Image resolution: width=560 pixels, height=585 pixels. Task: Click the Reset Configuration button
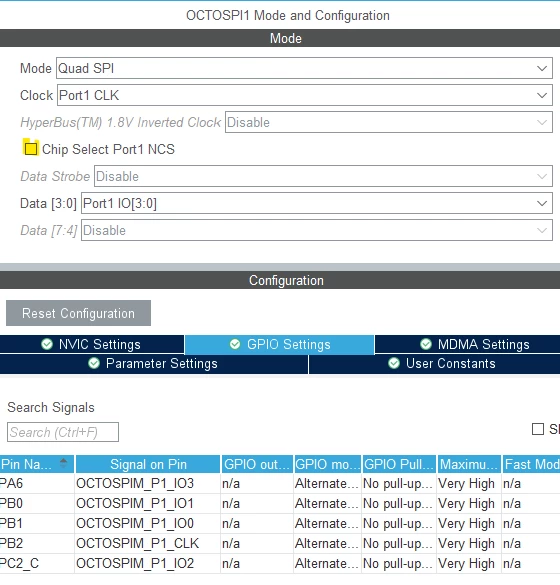[78, 313]
